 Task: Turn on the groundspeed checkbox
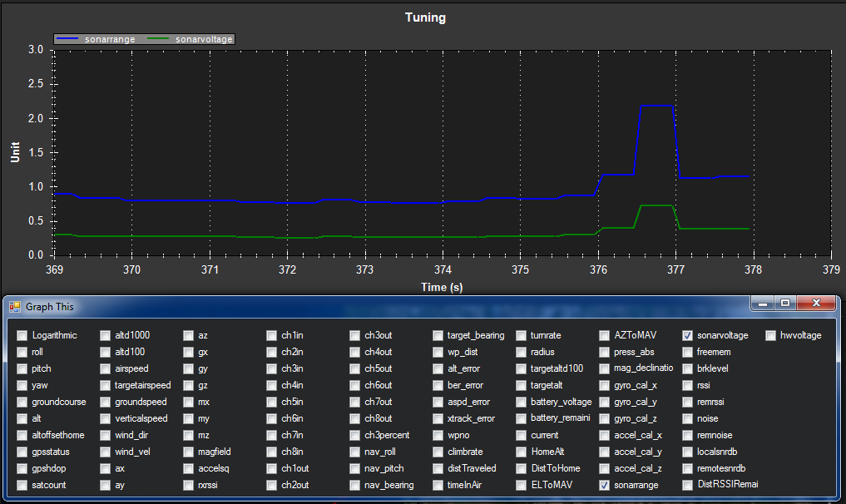pos(105,402)
